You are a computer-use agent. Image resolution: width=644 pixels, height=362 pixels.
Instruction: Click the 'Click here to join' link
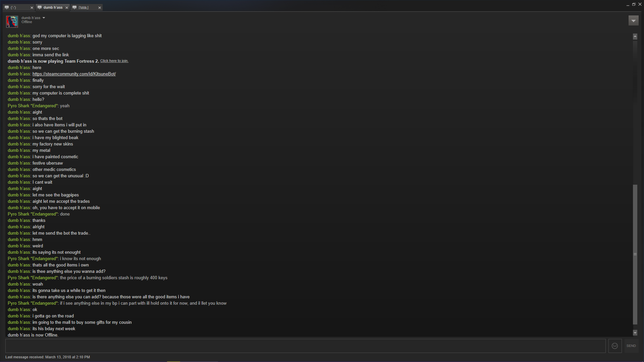point(114,61)
